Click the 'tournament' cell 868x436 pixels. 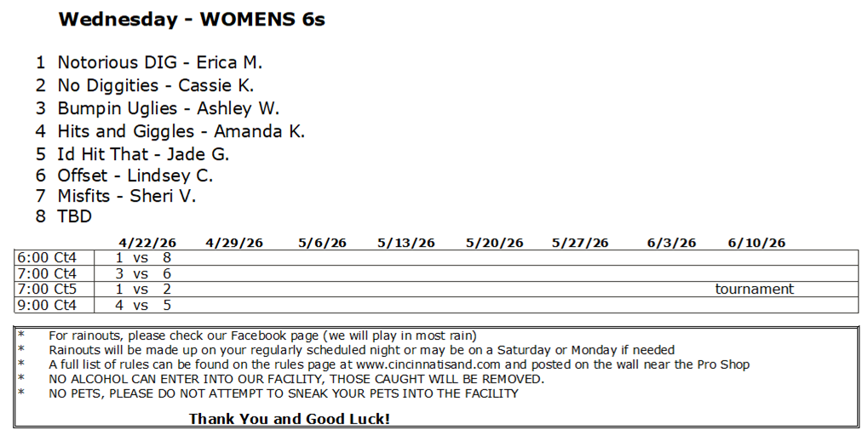point(754,290)
